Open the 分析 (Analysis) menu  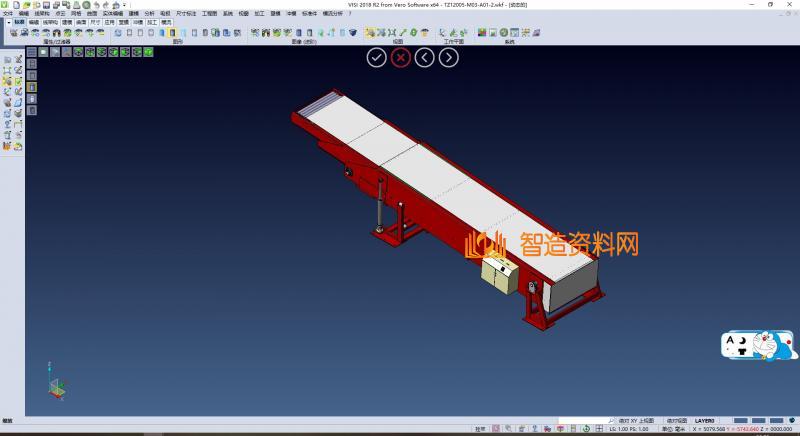point(149,13)
